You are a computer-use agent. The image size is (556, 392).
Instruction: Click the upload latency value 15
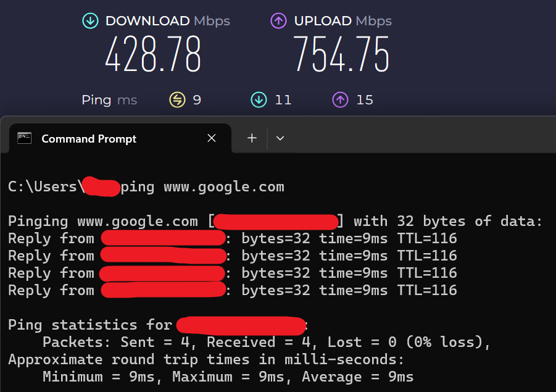coord(365,100)
